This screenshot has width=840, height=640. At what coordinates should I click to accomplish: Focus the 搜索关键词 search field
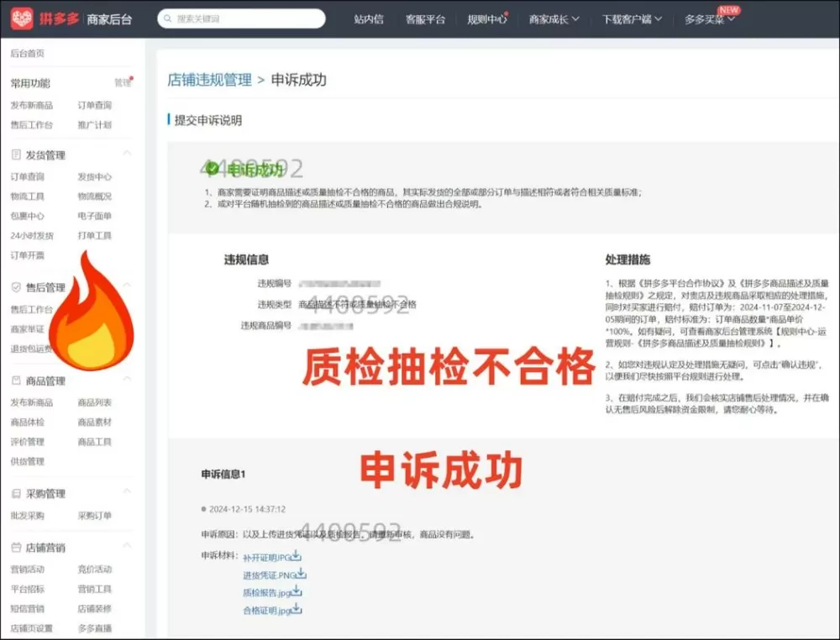[241, 18]
